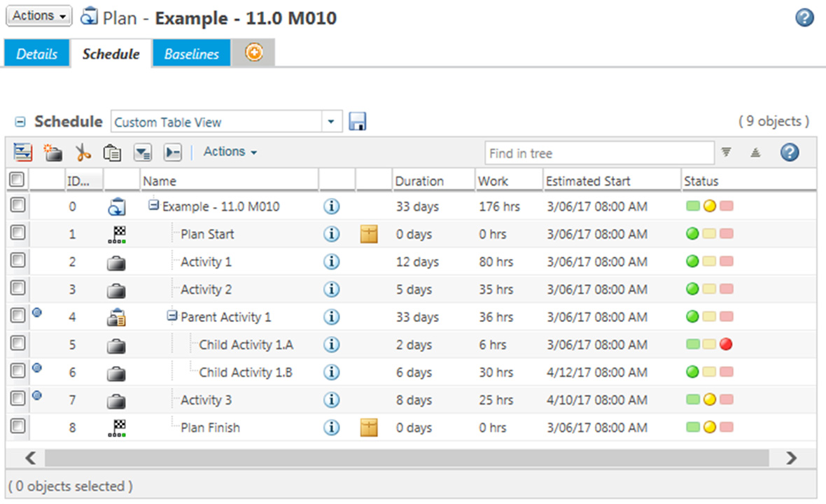This screenshot has height=504, width=826.
Task: Switch to the Baselines tab
Action: pyautogui.click(x=190, y=52)
